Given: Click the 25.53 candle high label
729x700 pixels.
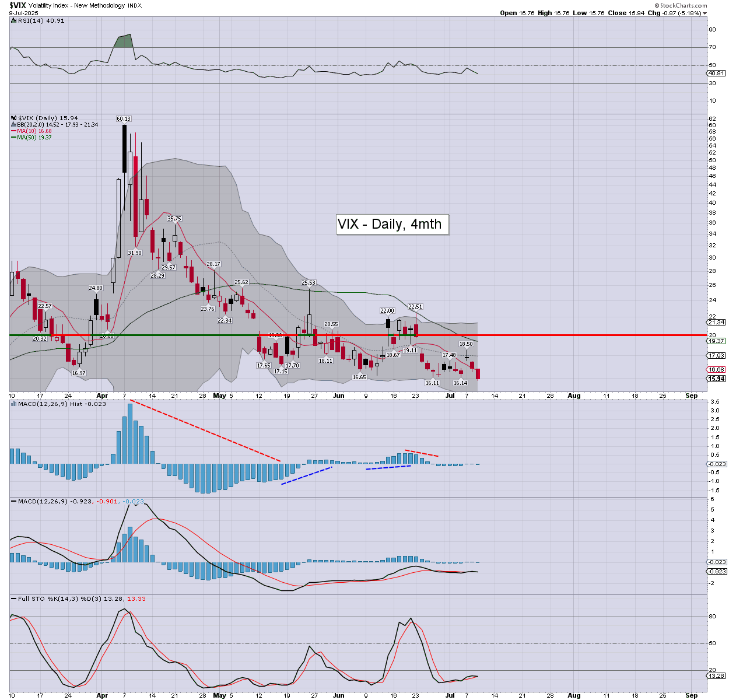Looking at the screenshot, I should (308, 283).
